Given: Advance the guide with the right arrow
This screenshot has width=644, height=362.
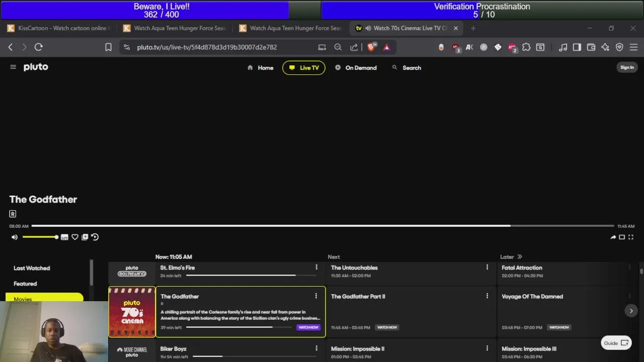Looking at the screenshot, I should coord(631,311).
